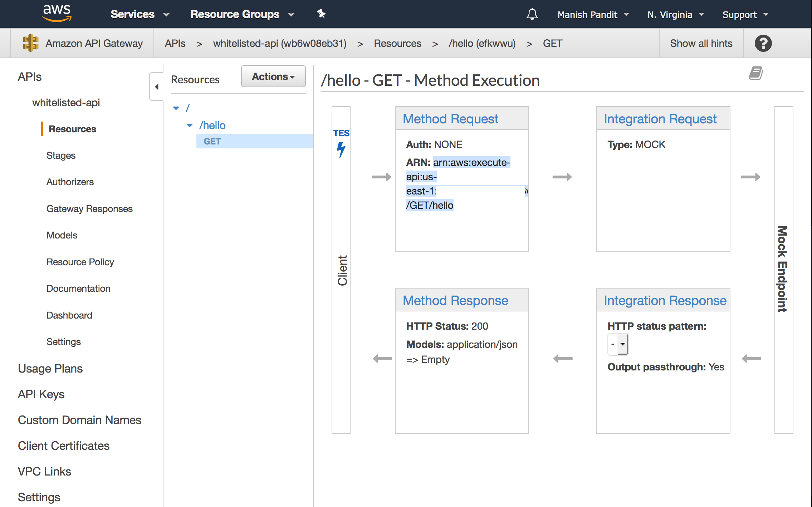This screenshot has height=507, width=812.
Task: Click the Resources menu item in left sidebar
Action: point(72,129)
